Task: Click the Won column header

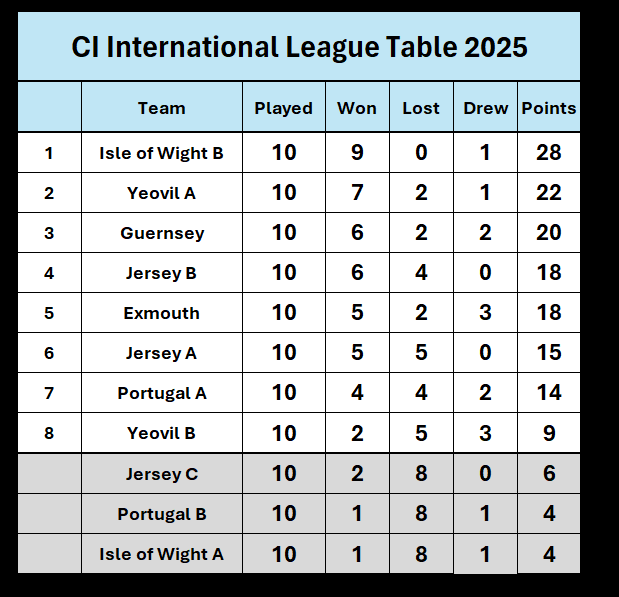Action: 356,108
